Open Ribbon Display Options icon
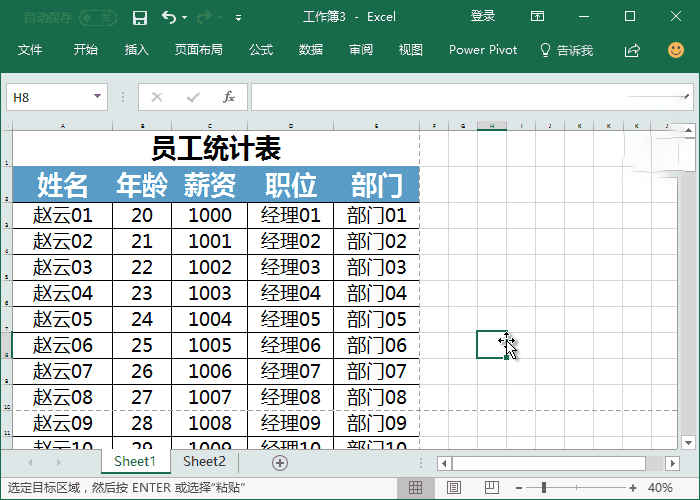The image size is (700, 500). point(537,17)
